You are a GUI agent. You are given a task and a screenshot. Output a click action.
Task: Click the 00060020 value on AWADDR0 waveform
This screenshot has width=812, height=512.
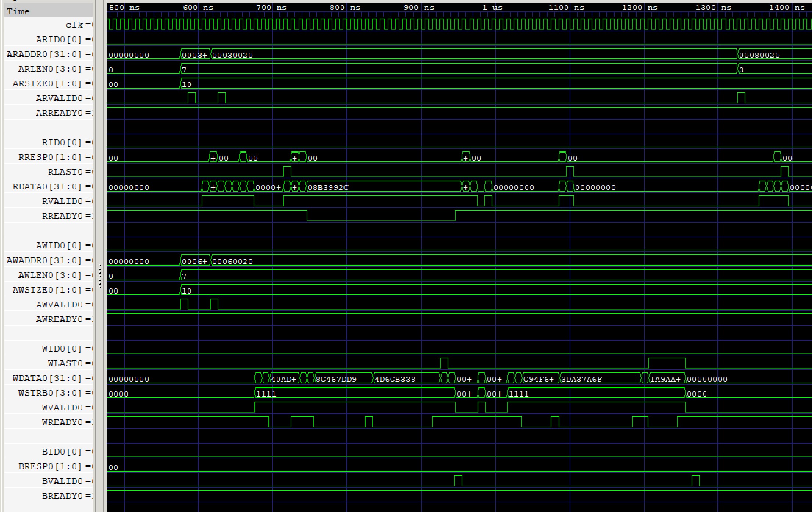pos(232,262)
